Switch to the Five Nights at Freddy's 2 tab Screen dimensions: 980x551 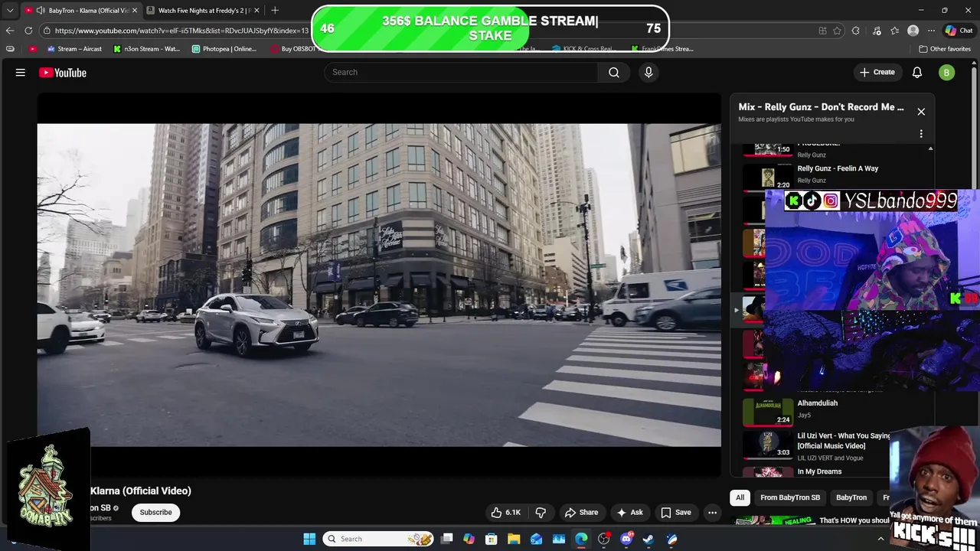click(204, 10)
